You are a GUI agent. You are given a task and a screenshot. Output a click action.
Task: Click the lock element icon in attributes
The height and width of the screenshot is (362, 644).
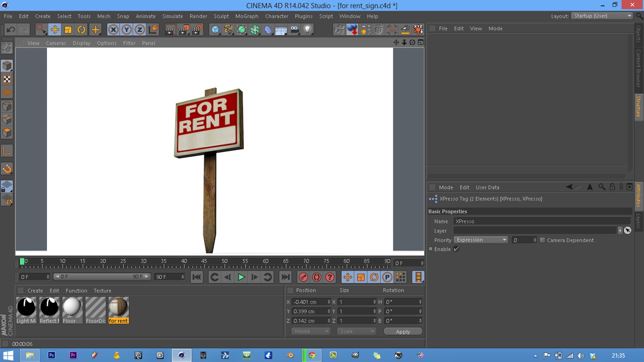pos(612,187)
